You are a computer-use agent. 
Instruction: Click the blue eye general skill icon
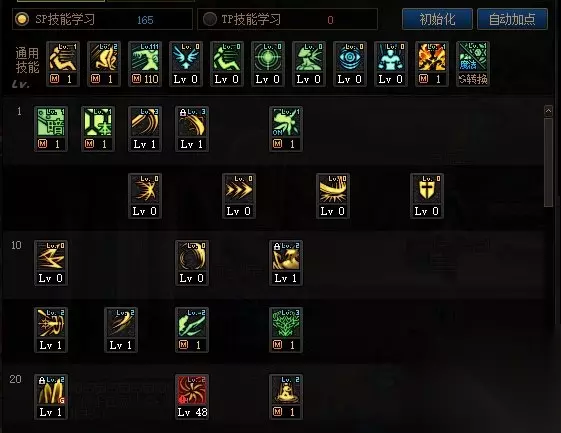pos(350,64)
